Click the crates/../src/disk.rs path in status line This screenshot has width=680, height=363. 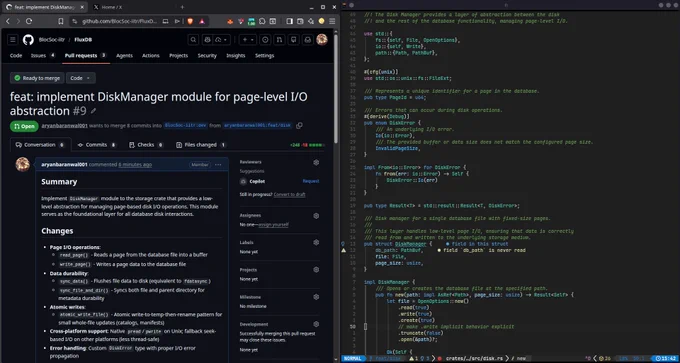tap(474, 359)
